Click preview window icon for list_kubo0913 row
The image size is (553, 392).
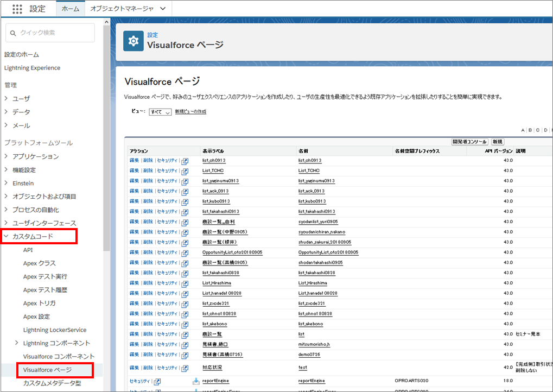185,201
